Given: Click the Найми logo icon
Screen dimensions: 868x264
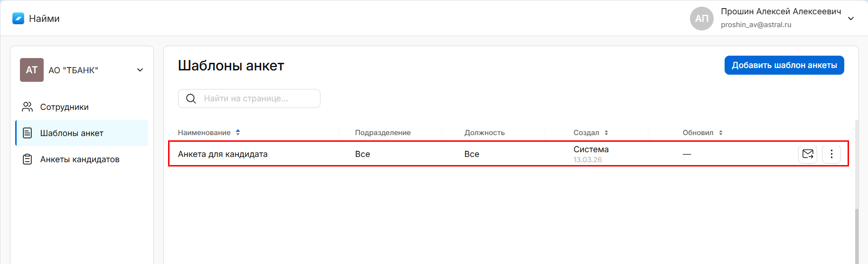Looking at the screenshot, I should point(18,19).
